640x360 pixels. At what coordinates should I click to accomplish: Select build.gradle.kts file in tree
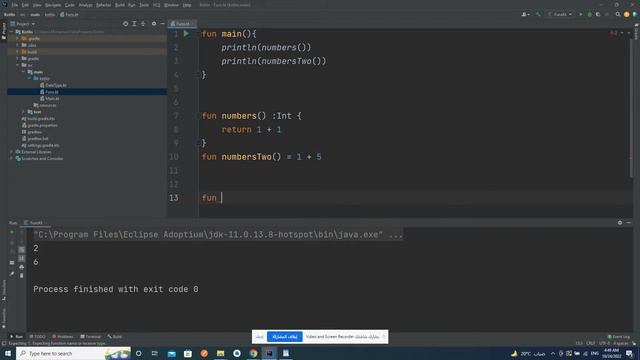(38, 118)
